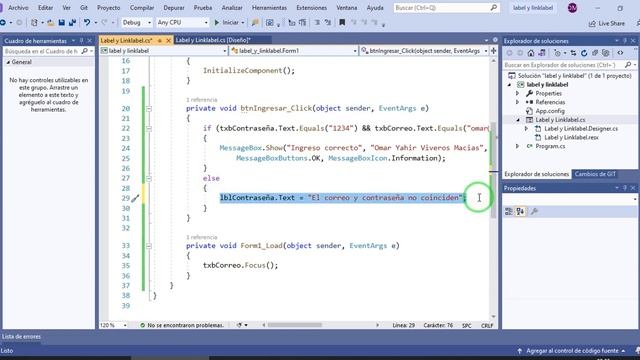
Task: Click Agregar al control de código fuente
Action: [x=572, y=351]
